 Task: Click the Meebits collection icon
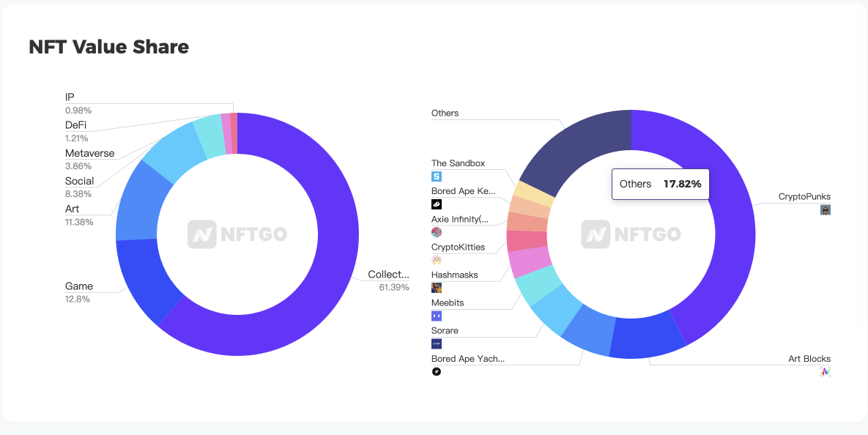pos(437,316)
